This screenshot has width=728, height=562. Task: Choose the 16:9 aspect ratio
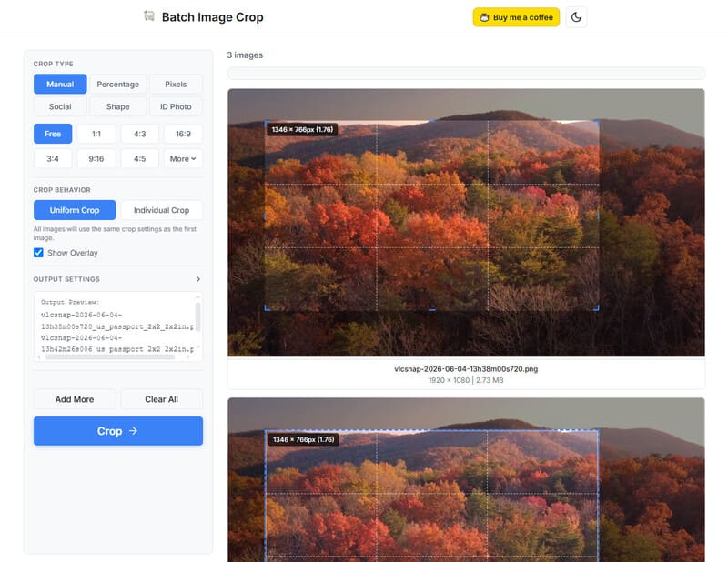pos(183,134)
